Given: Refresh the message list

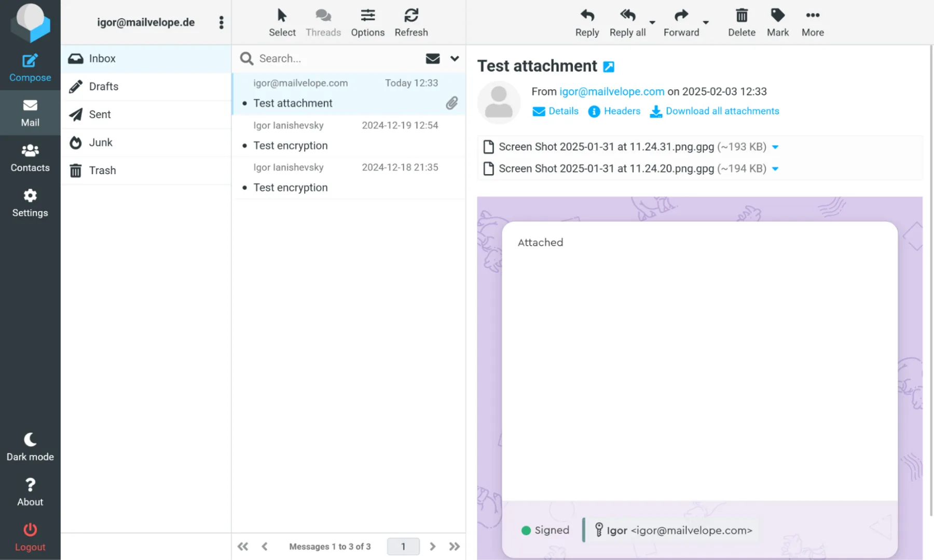Looking at the screenshot, I should (411, 22).
